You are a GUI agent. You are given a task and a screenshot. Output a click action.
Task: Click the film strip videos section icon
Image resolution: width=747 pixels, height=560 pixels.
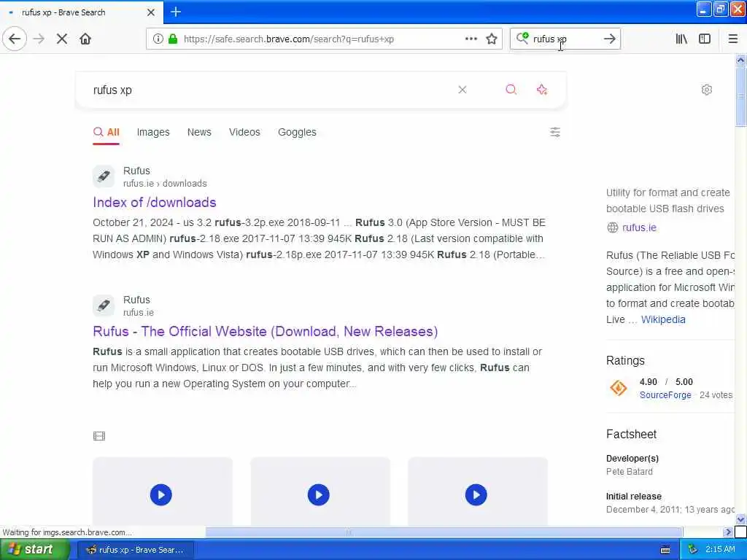click(99, 436)
